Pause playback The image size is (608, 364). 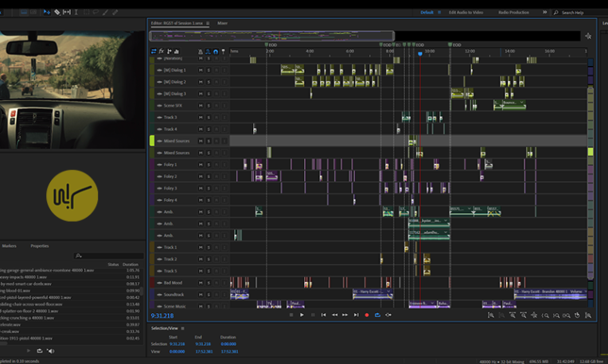[313, 315]
